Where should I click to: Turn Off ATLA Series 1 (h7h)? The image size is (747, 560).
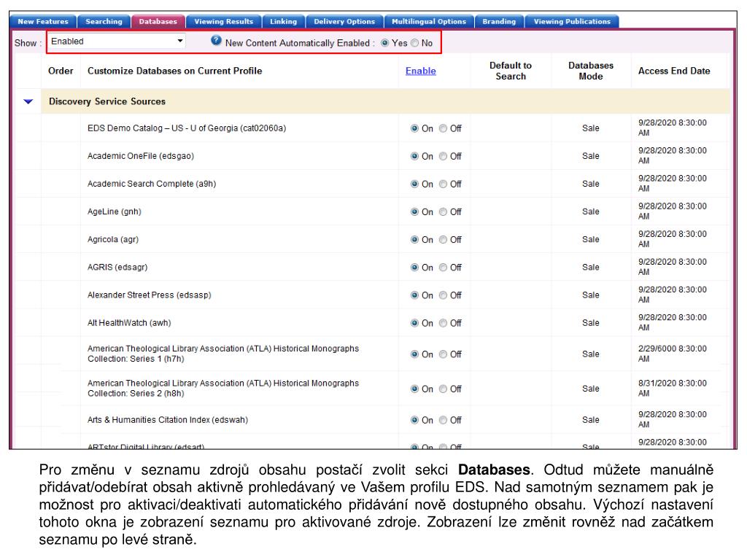pos(443,354)
